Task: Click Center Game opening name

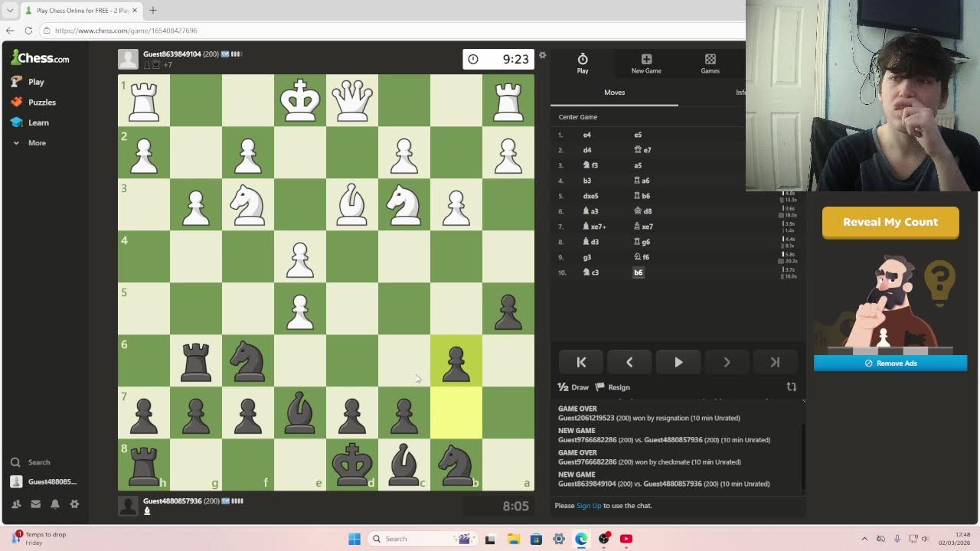Action: click(x=578, y=117)
